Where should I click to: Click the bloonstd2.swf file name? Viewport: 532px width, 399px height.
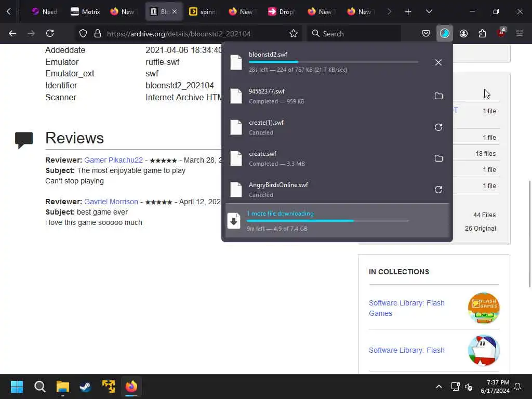pos(268,55)
